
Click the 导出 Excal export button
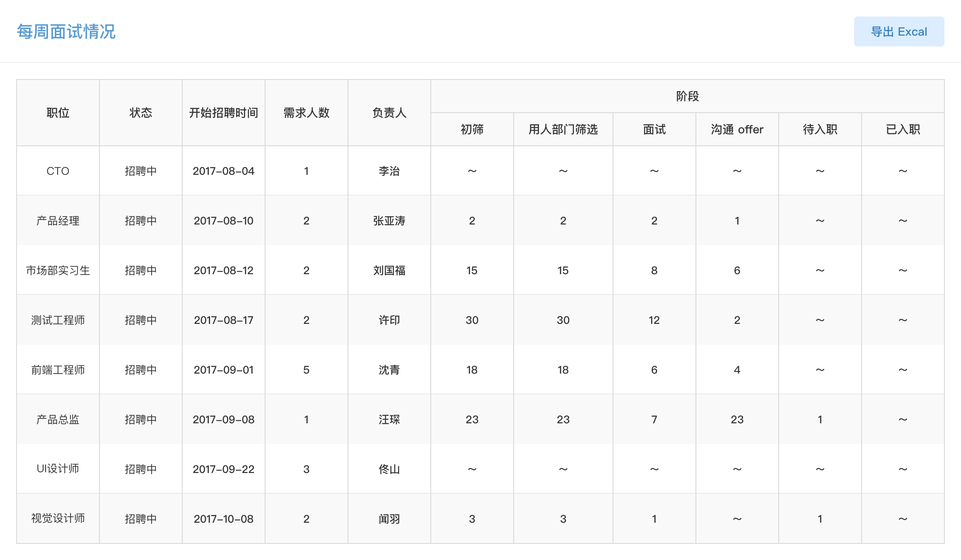point(899,31)
